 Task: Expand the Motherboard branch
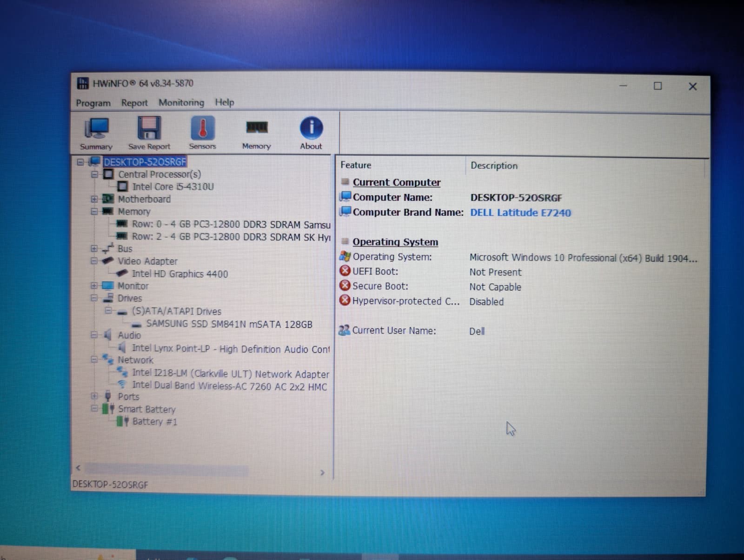94,199
